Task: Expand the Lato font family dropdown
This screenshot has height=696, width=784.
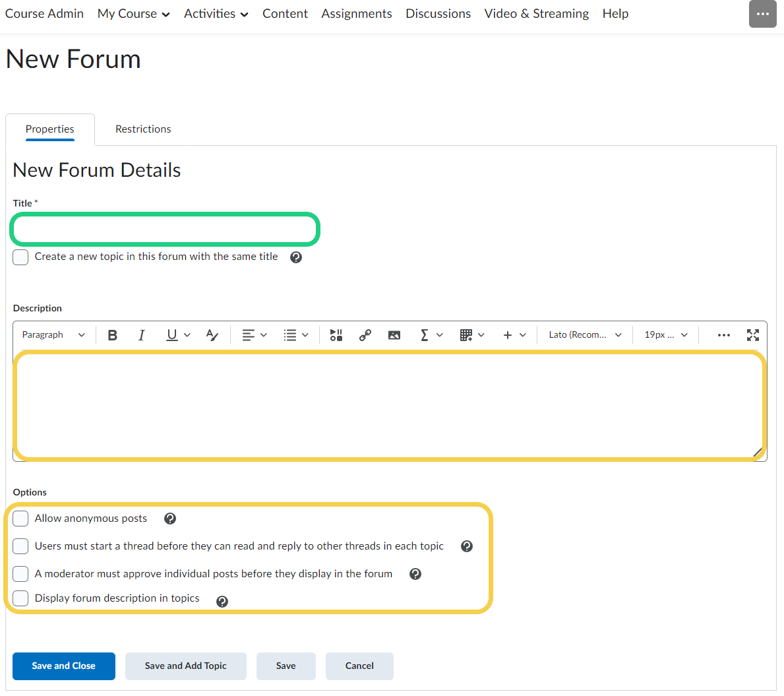Action: [585, 335]
